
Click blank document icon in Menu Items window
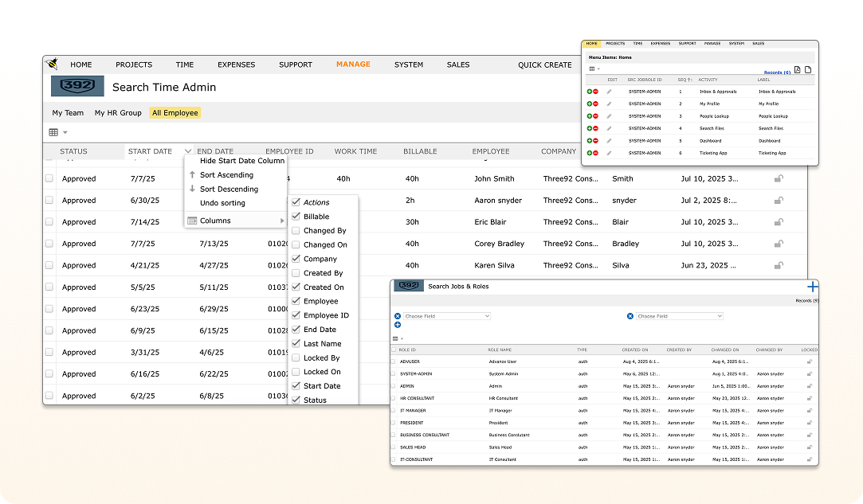(808, 70)
